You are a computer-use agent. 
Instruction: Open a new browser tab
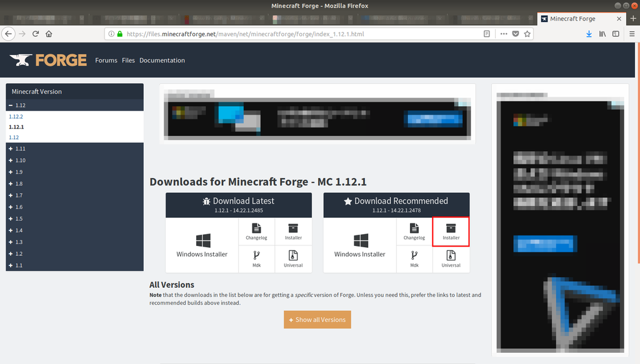[633, 18]
